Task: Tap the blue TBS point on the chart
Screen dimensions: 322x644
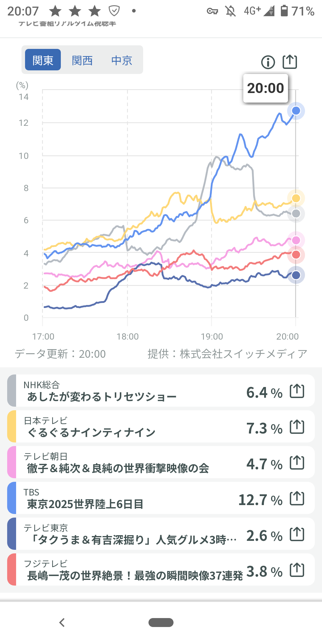Action: [x=296, y=111]
